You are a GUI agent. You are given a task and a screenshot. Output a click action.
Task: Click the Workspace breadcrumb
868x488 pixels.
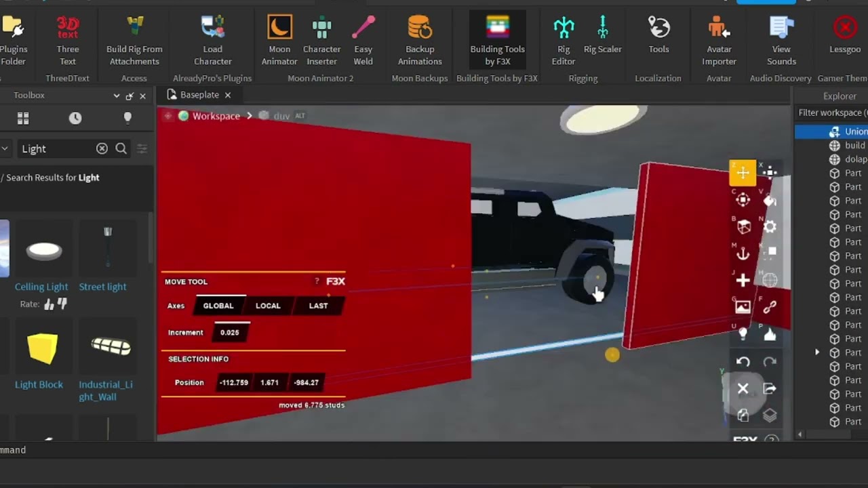coord(216,116)
